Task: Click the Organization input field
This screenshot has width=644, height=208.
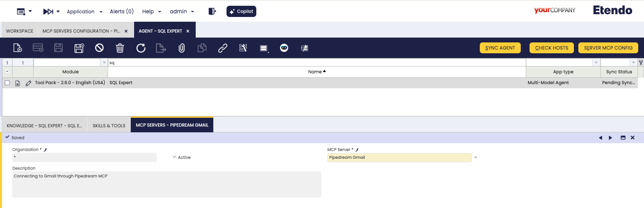Action: (84, 157)
